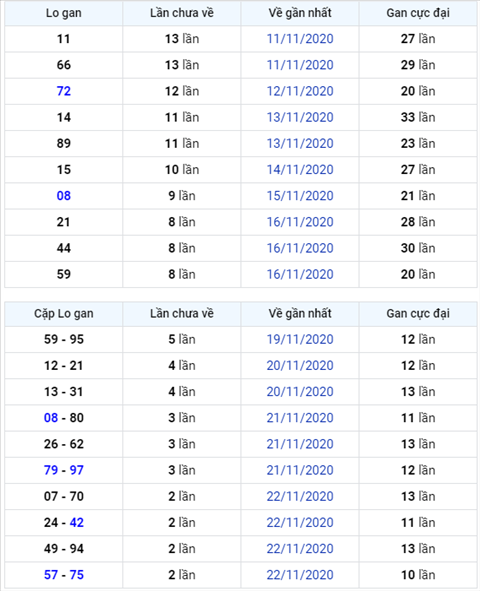Click 'Lần chưa về' header in bottom table
This screenshot has height=591, width=480.
click(182, 314)
